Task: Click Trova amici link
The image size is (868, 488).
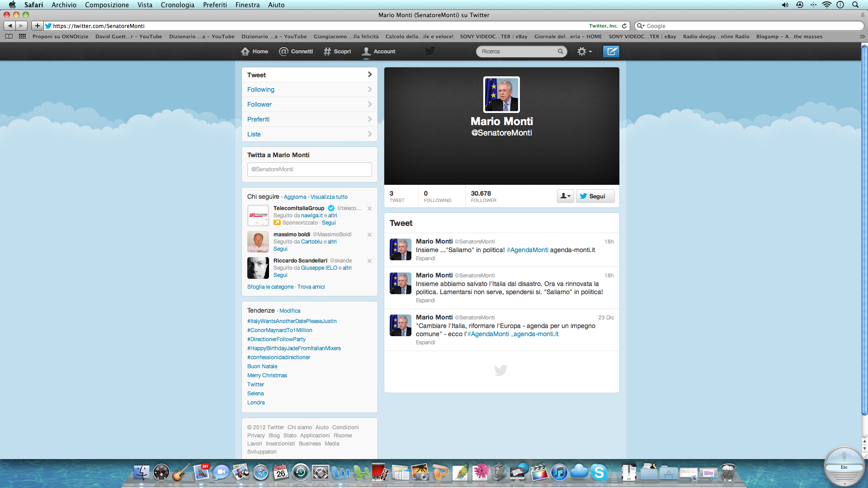Action: (x=311, y=287)
